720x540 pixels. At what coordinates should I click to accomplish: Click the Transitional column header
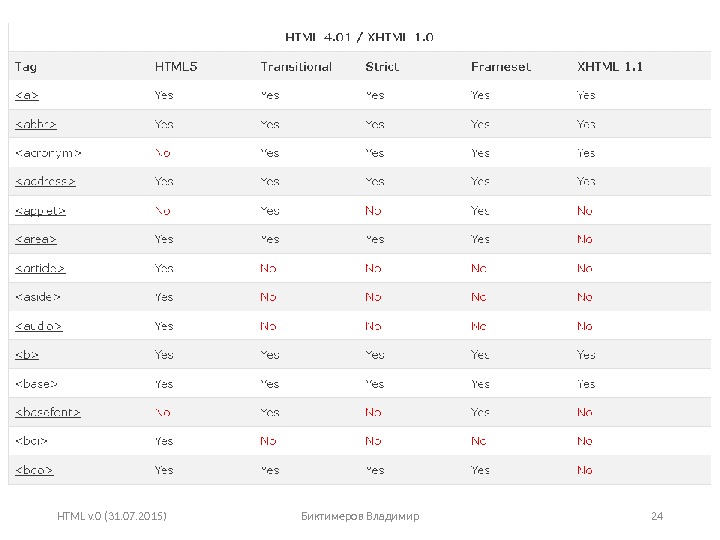[x=296, y=67]
